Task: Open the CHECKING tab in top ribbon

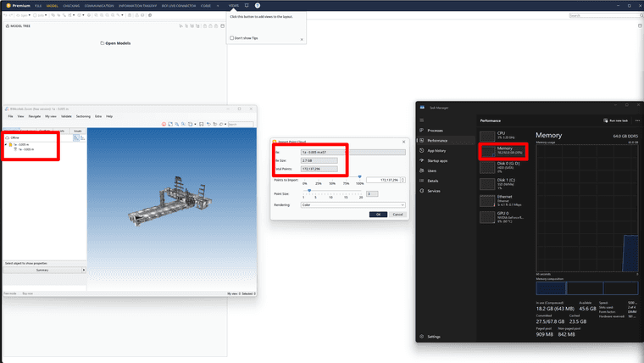Action: (x=71, y=6)
